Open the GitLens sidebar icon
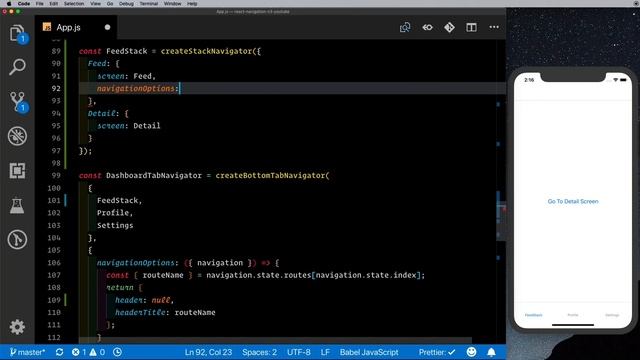 [17, 240]
